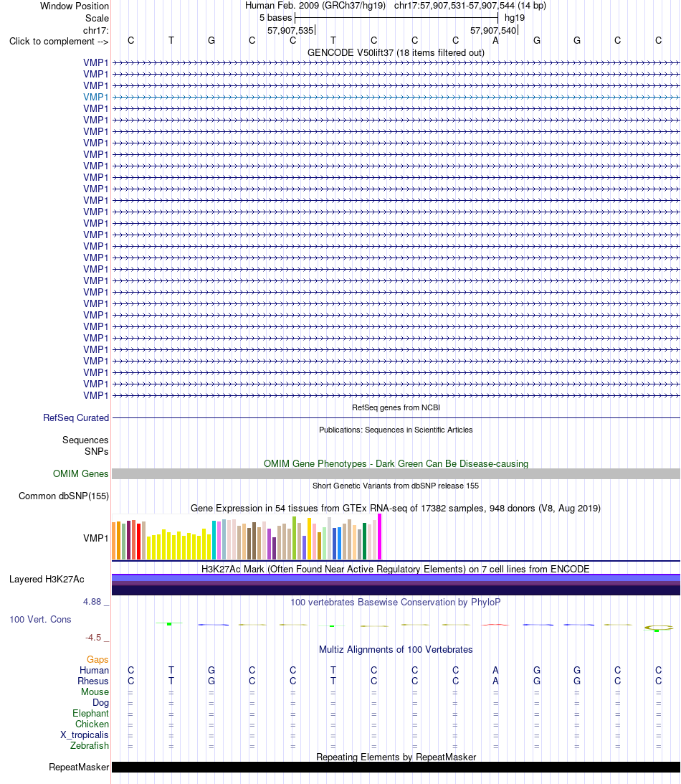Screen dimensions: 681x784
Task: Click the '5 bases' scale bar text
Action: click(x=275, y=17)
